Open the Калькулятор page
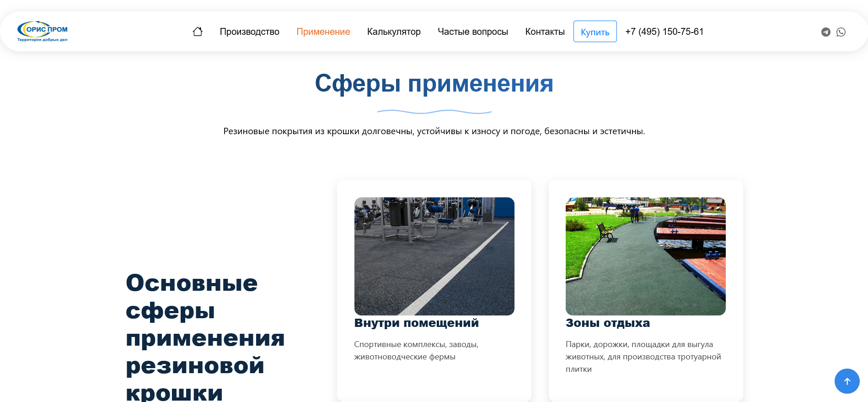The image size is (868, 402). [393, 32]
